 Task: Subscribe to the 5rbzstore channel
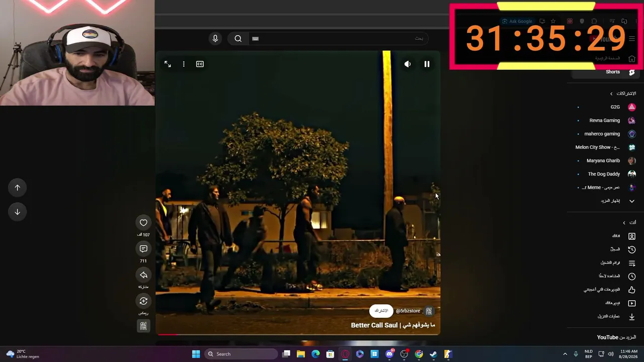381,311
